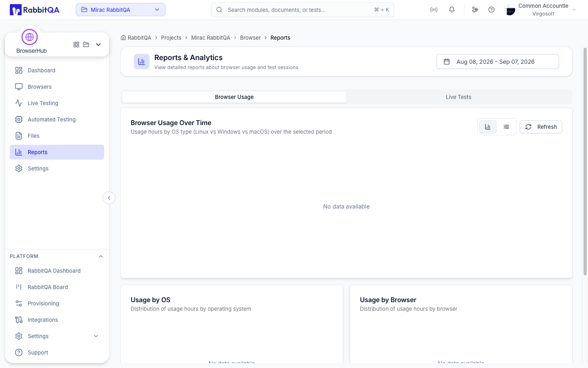Open the help question mark icon
This screenshot has width=588, height=368.
point(491,10)
